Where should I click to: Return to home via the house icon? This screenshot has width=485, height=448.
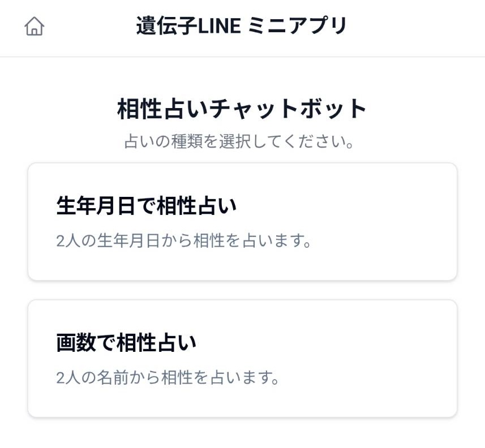(35, 27)
